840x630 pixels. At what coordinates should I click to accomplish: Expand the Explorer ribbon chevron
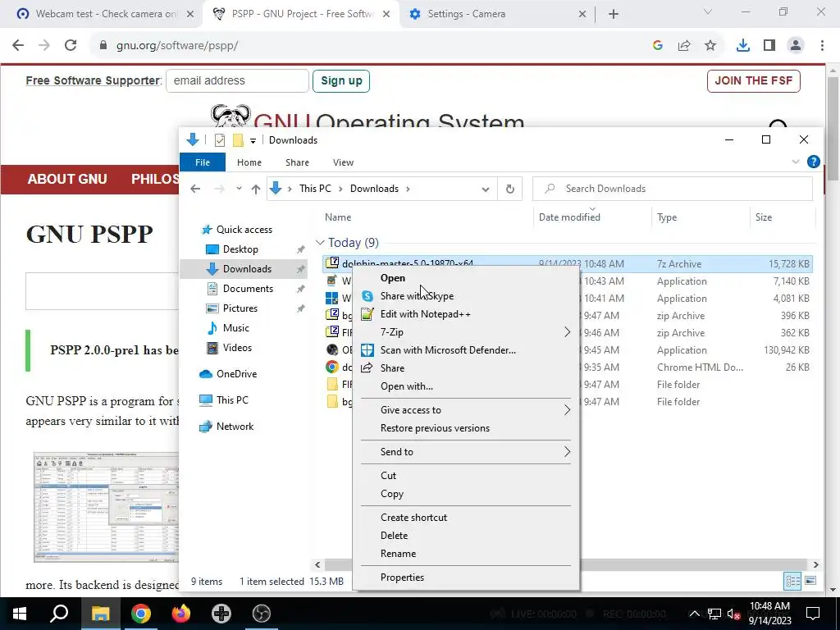click(796, 162)
